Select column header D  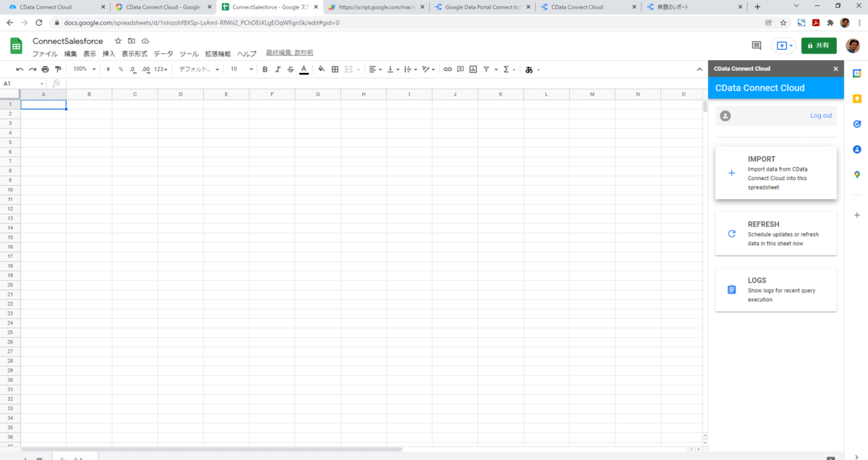pyautogui.click(x=180, y=95)
